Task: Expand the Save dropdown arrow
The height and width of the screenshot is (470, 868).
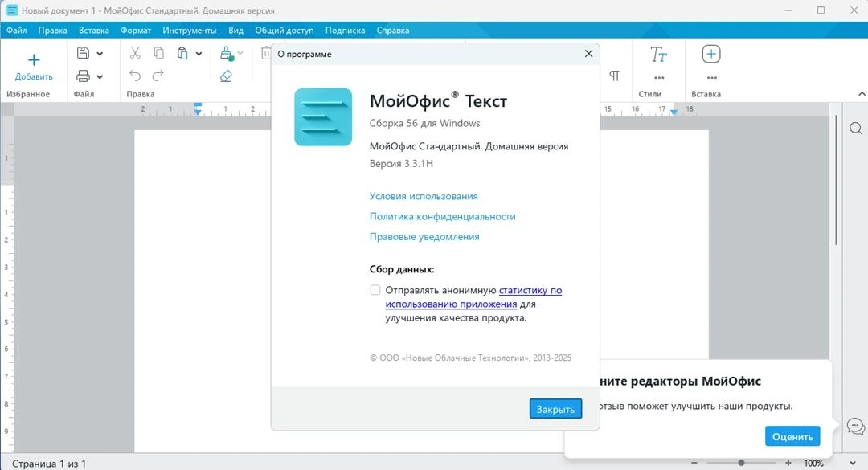Action: (100, 54)
